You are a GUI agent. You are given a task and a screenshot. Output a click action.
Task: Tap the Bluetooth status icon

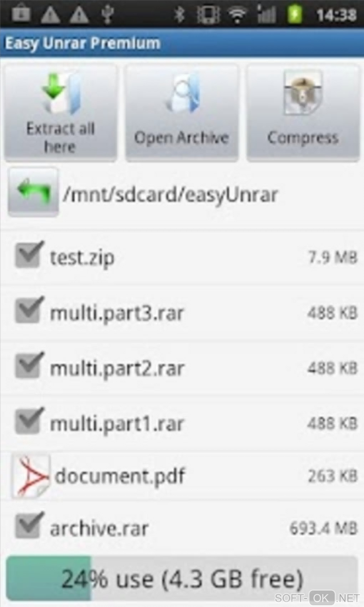click(180, 15)
